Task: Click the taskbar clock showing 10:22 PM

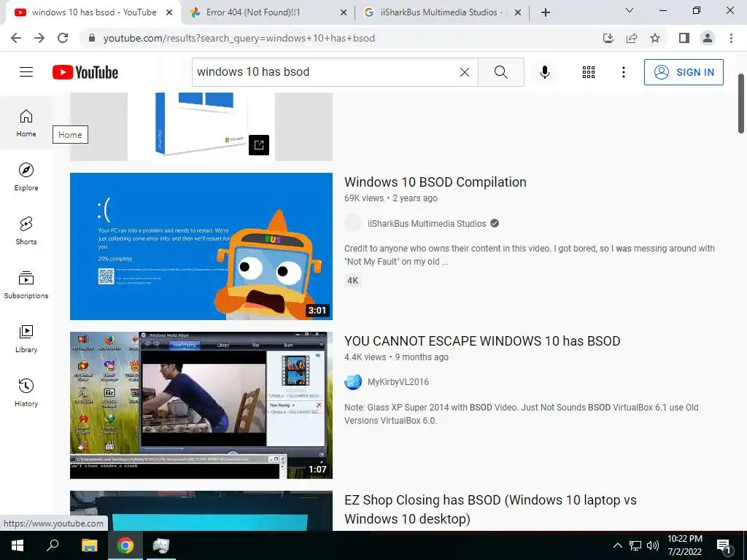Action: pos(684,545)
